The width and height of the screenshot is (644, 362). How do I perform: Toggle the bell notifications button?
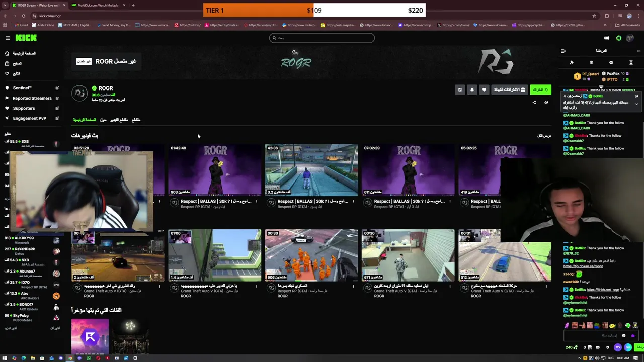click(472, 89)
